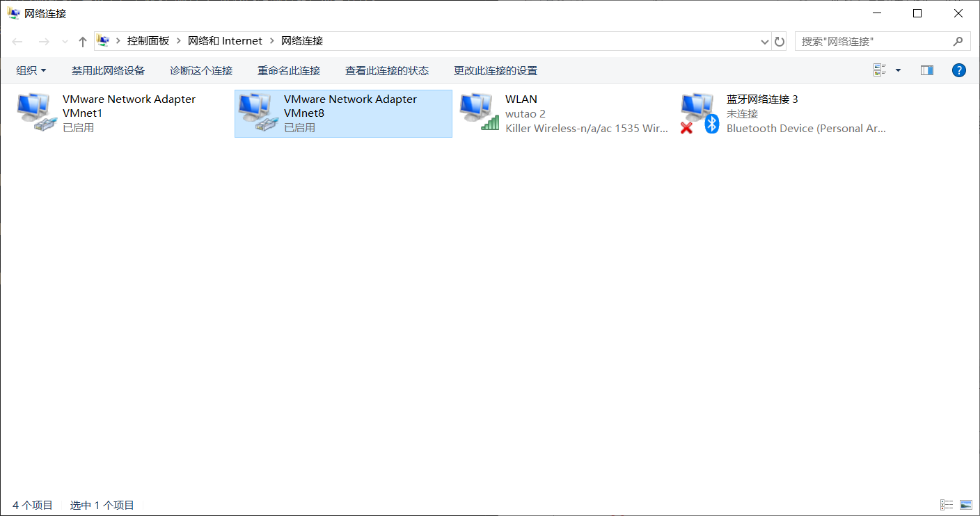
Task: Click the Bluetooth network connection 3 icon
Action: pos(700,113)
